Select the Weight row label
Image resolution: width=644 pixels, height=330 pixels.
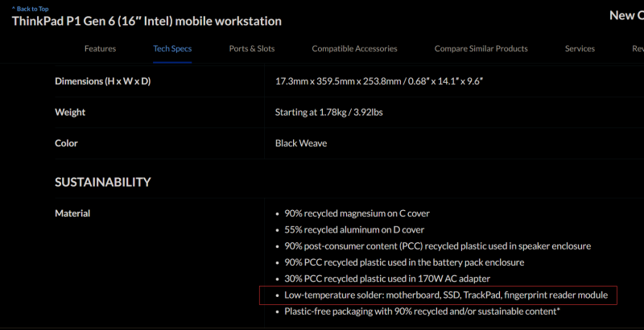click(70, 112)
